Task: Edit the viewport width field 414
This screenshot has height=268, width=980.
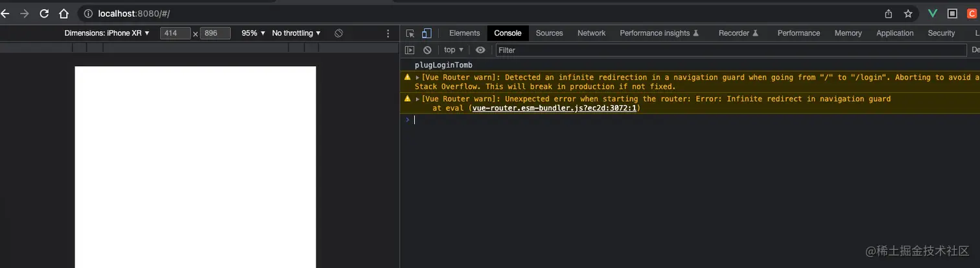Action: click(175, 33)
